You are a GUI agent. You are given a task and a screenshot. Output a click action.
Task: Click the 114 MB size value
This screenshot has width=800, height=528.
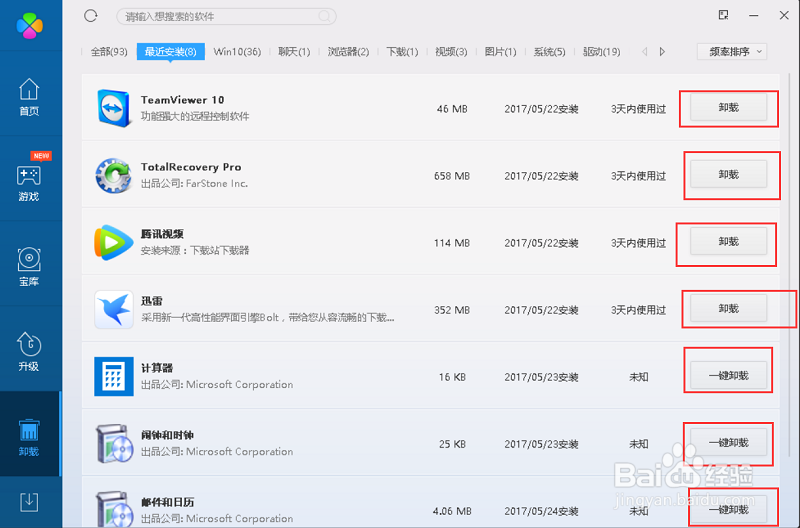452,243
